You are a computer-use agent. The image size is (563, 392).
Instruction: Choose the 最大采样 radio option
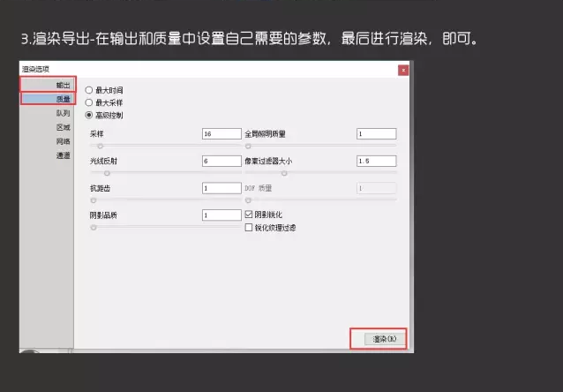[x=89, y=102]
